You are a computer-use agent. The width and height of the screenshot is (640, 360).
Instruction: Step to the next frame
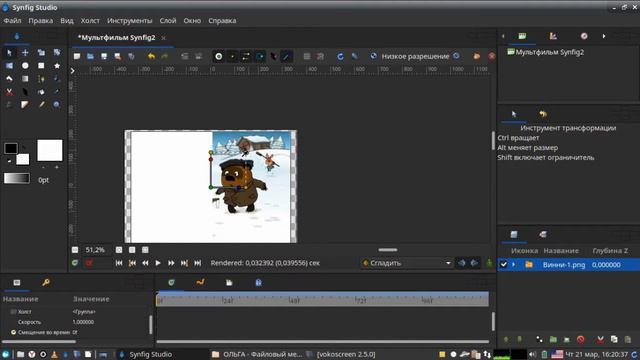click(171, 263)
